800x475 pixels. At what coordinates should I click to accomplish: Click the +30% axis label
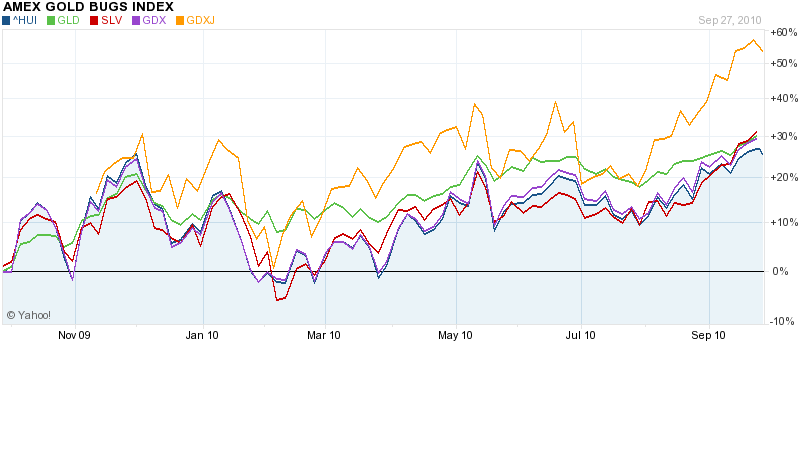784,136
